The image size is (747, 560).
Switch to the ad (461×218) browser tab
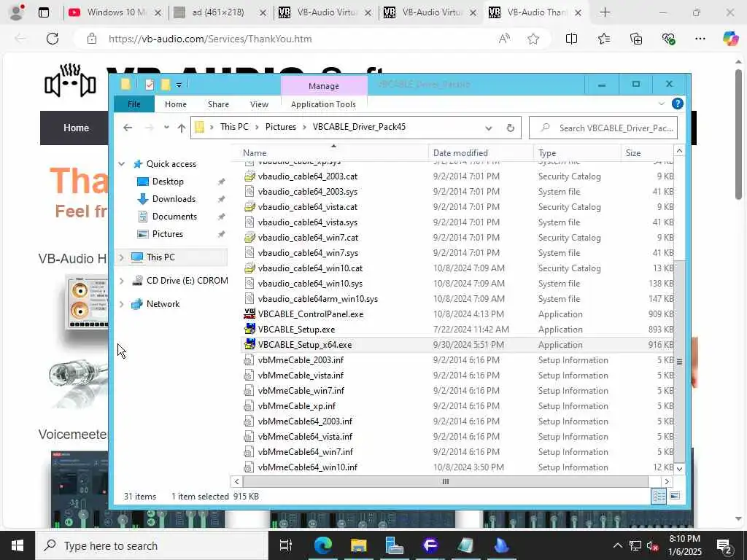[218, 12]
